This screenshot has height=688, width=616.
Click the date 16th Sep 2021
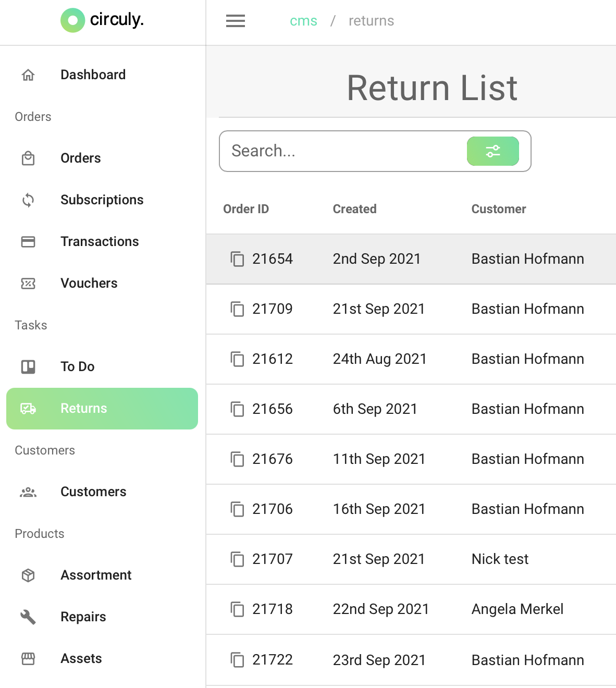tap(379, 509)
